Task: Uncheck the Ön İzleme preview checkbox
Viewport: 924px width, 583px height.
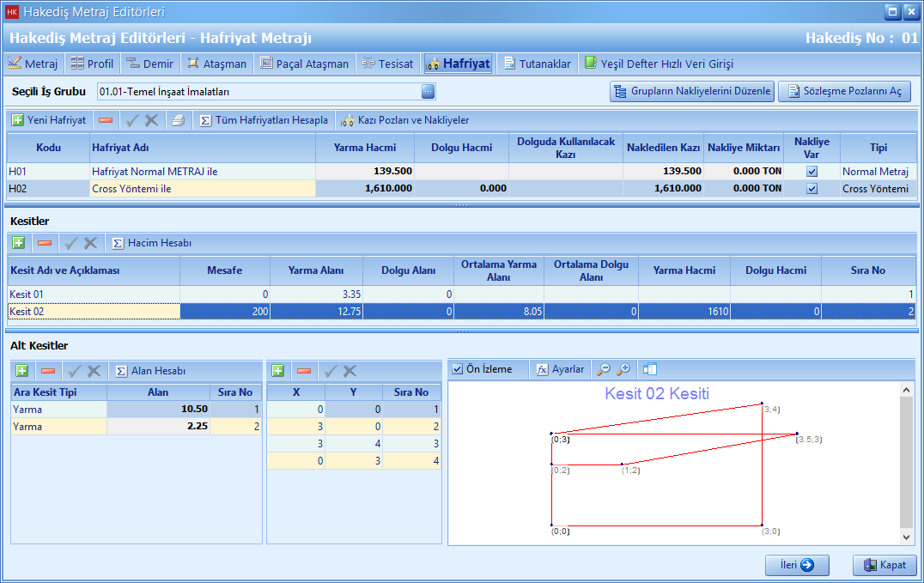Action: (457, 369)
